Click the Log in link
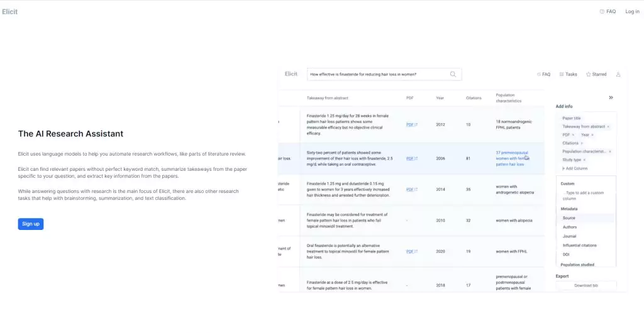 632,11
